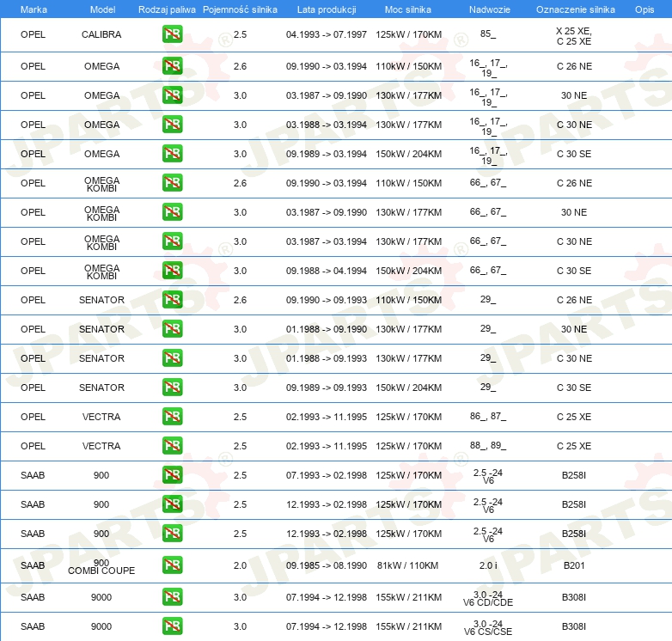The width and height of the screenshot is (672, 641).
Task: Click the fuel icon in the SAAB 9000 V6 CD/CDE row
Action: pyautogui.click(x=172, y=597)
